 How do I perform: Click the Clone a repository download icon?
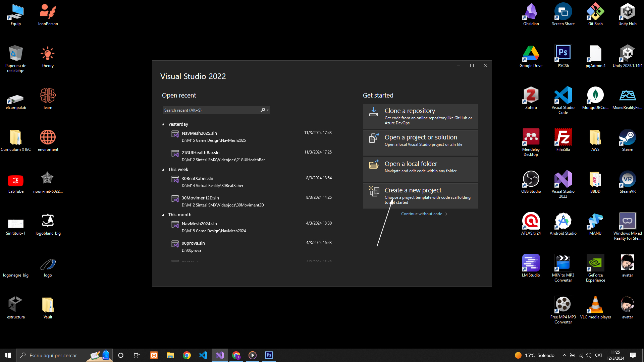(374, 112)
